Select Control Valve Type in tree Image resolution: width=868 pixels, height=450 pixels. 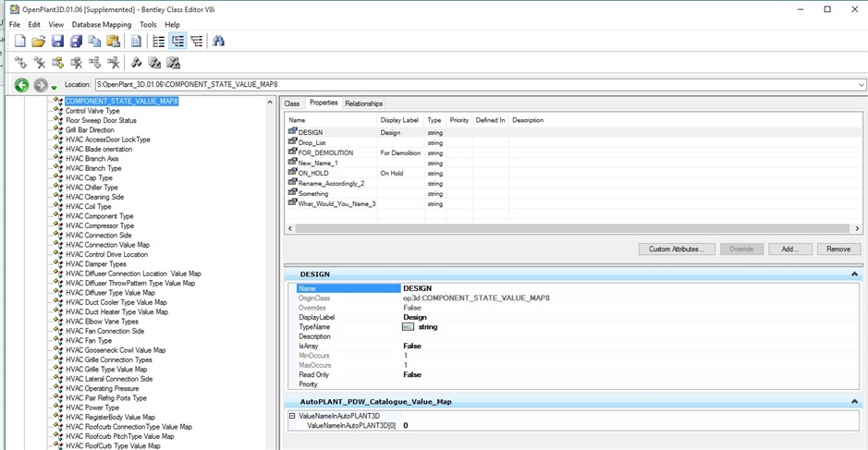pos(92,111)
